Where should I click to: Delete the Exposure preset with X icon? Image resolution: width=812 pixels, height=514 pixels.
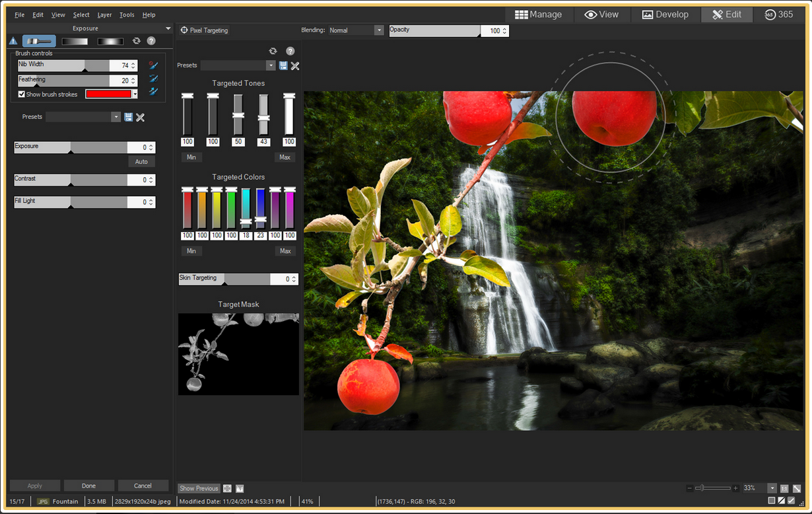(140, 117)
